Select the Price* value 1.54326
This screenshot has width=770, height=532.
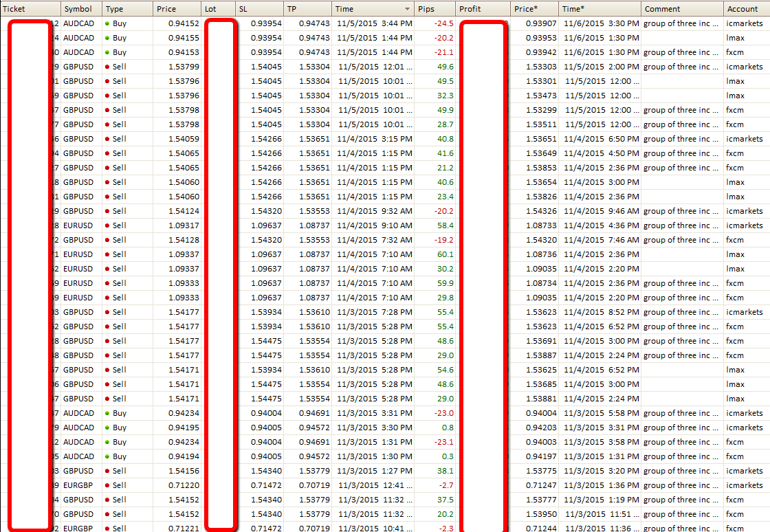[541, 211]
